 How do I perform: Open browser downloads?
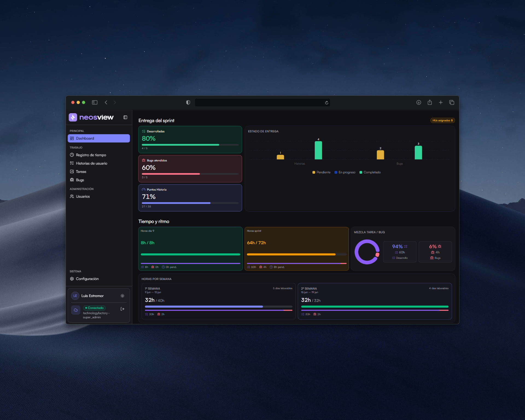click(x=419, y=103)
